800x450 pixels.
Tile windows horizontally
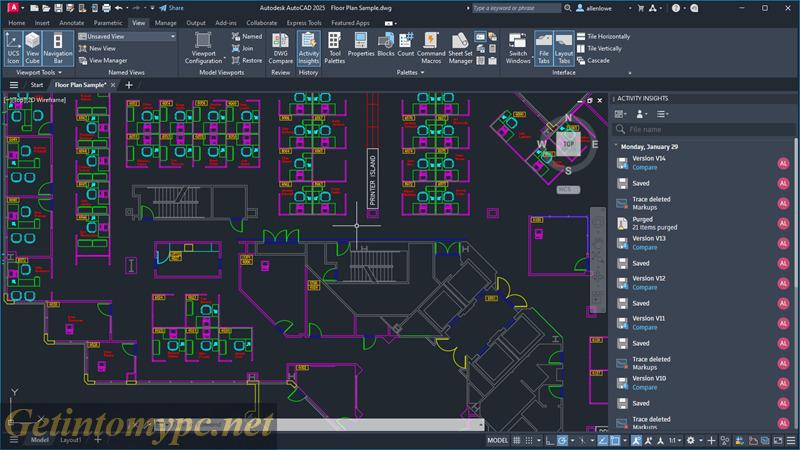tap(603, 36)
